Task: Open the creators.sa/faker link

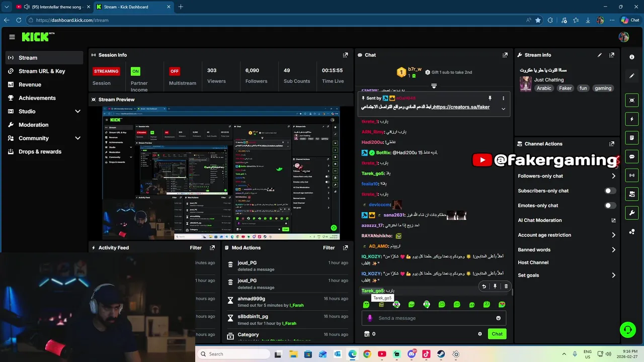Action: [461, 107]
